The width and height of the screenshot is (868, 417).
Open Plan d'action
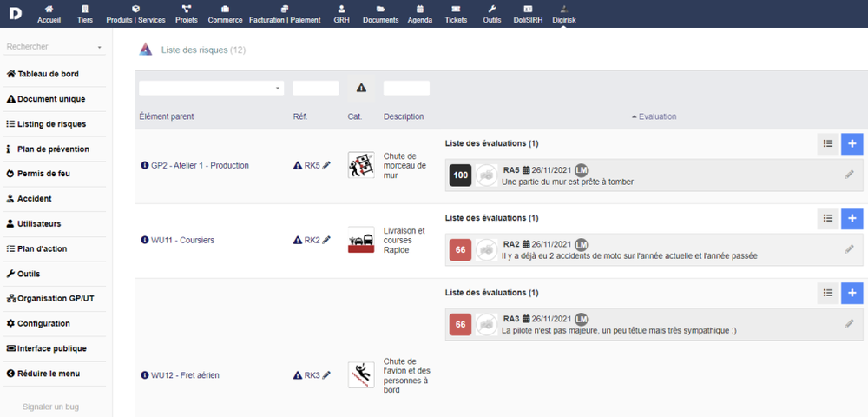[36, 248]
